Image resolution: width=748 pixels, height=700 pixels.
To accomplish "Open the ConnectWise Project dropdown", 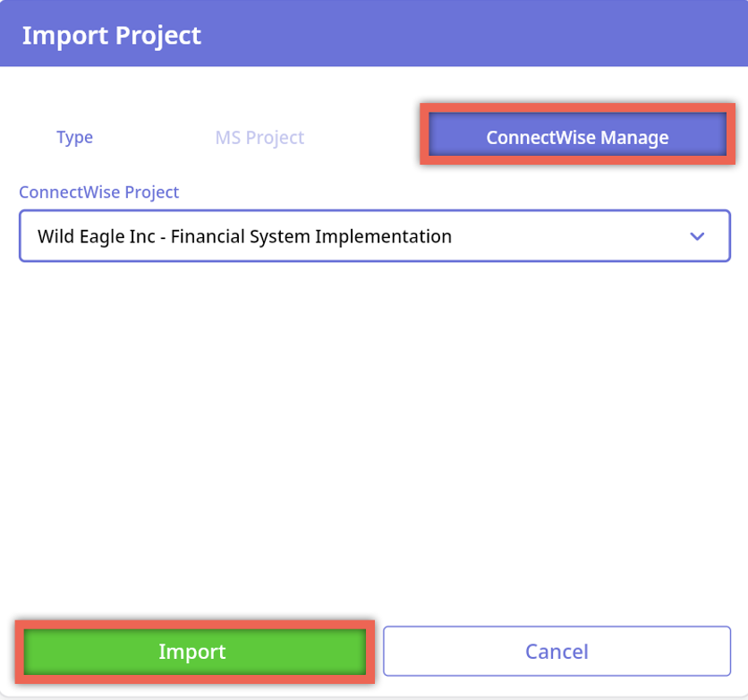I will 374,236.
